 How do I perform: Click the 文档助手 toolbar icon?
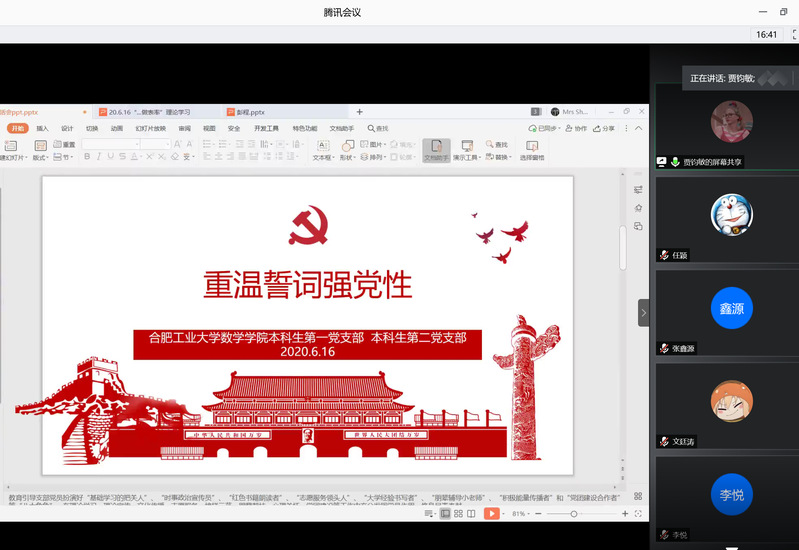click(x=435, y=150)
